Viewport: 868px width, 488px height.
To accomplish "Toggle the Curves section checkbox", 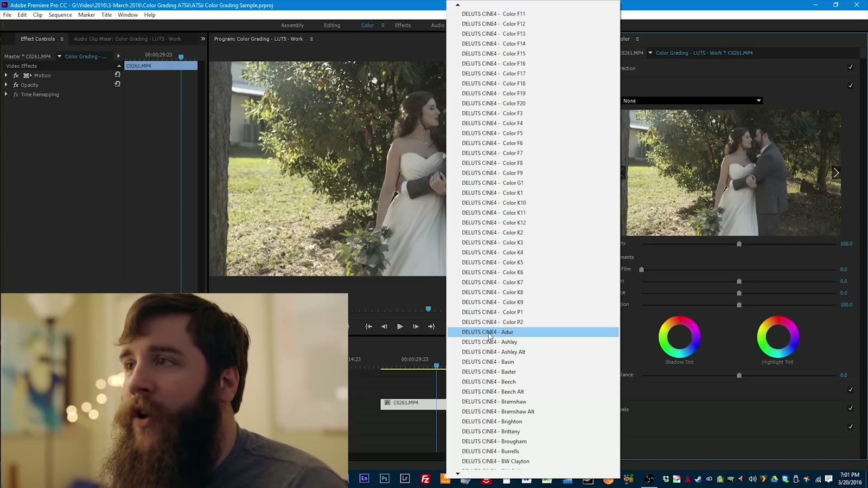I will pos(850,390).
